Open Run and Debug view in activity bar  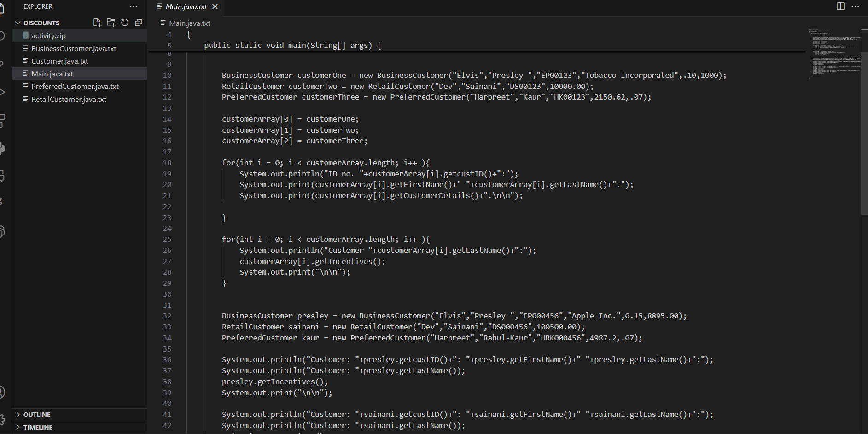2,92
